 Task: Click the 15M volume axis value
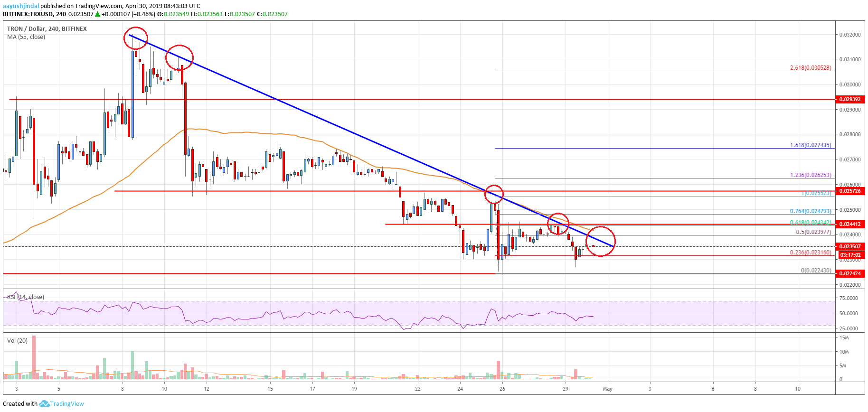point(844,337)
